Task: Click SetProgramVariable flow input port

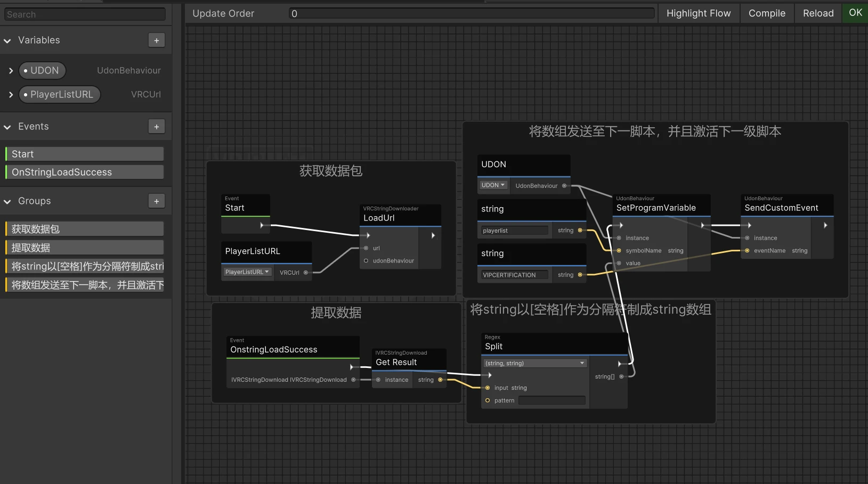Action: point(621,225)
